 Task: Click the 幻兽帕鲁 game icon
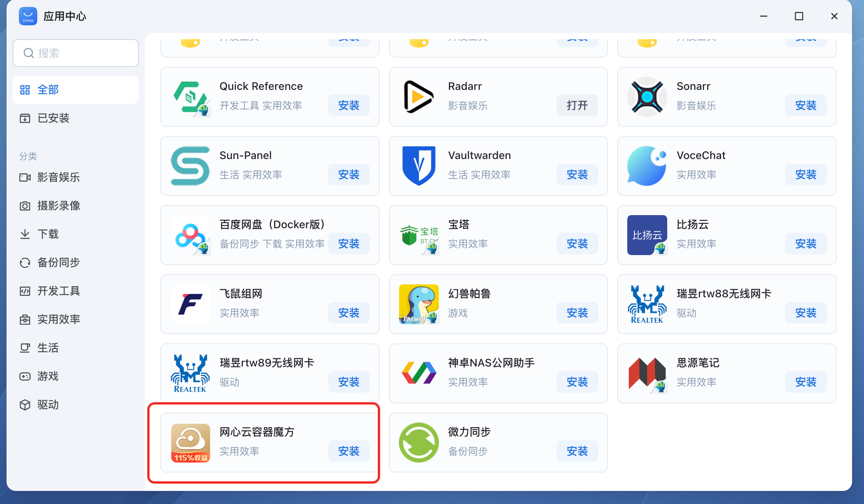pos(419,304)
